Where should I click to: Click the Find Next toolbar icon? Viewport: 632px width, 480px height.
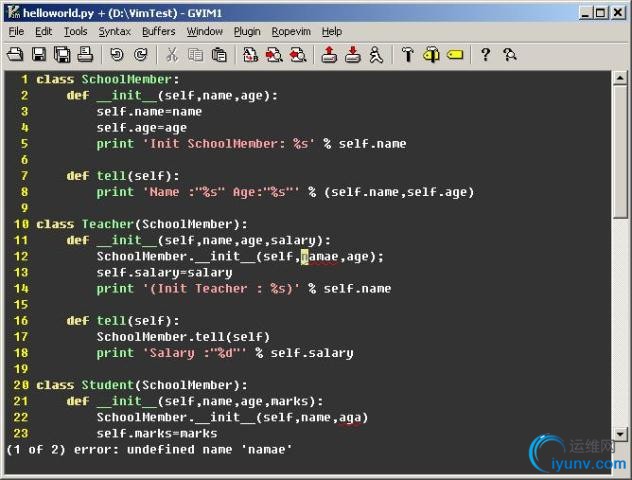(x=274, y=54)
